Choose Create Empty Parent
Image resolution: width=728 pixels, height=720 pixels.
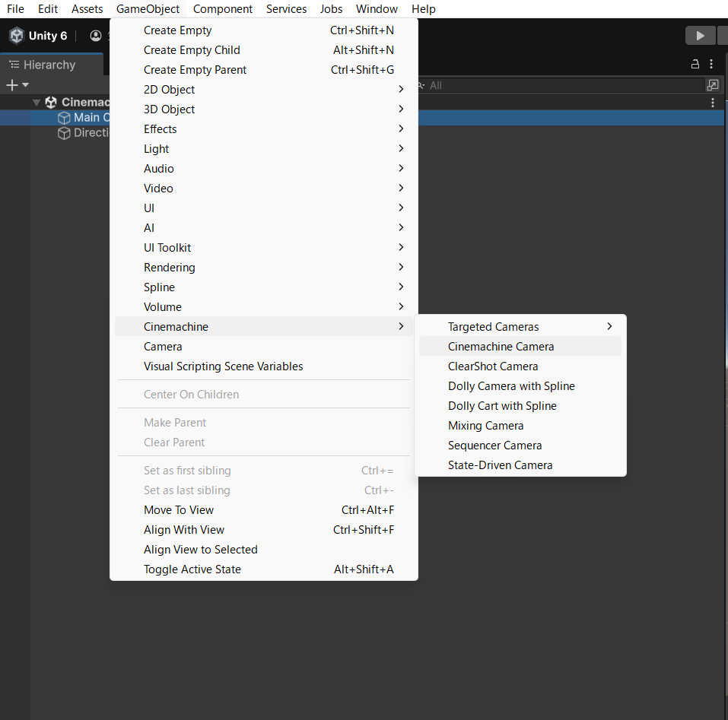tap(264, 70)
